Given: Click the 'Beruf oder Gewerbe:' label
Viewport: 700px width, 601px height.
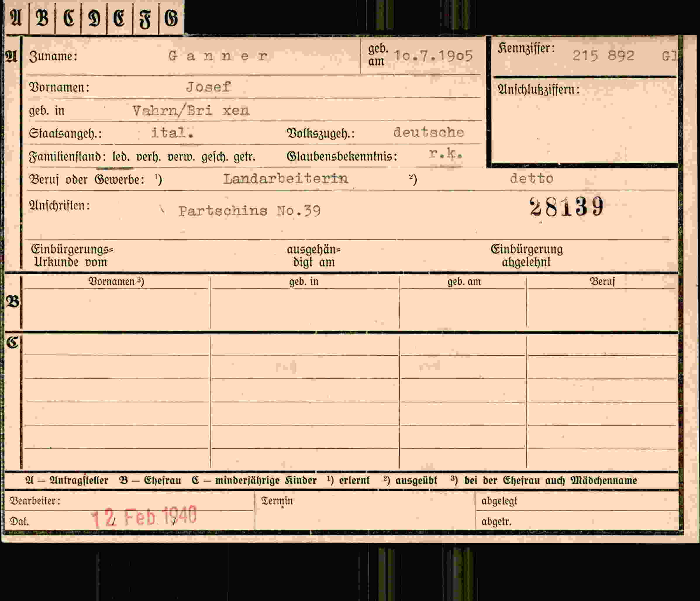Looking at the screenshot, I should [x=87, y=180].
